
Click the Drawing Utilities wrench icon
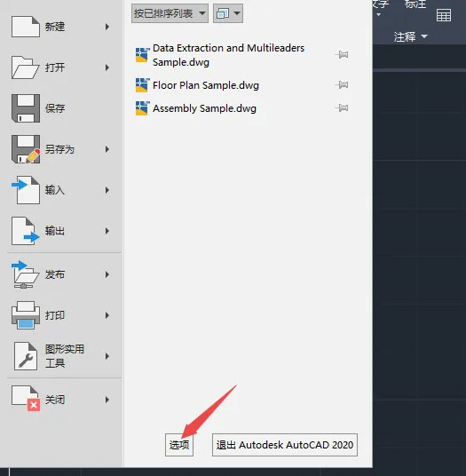26,356
